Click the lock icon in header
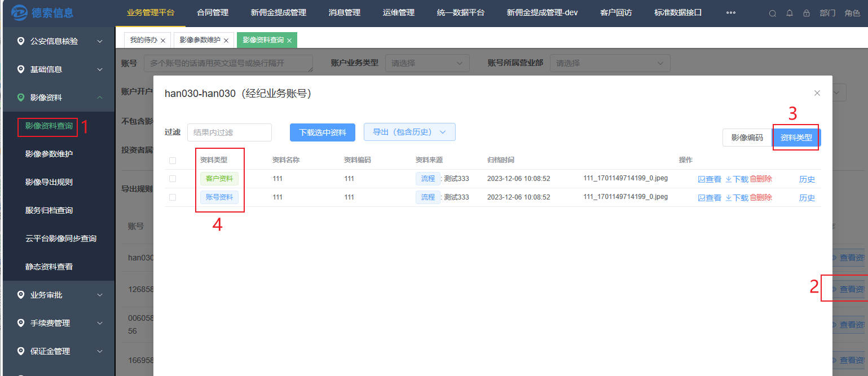 (x=807, y=13)
